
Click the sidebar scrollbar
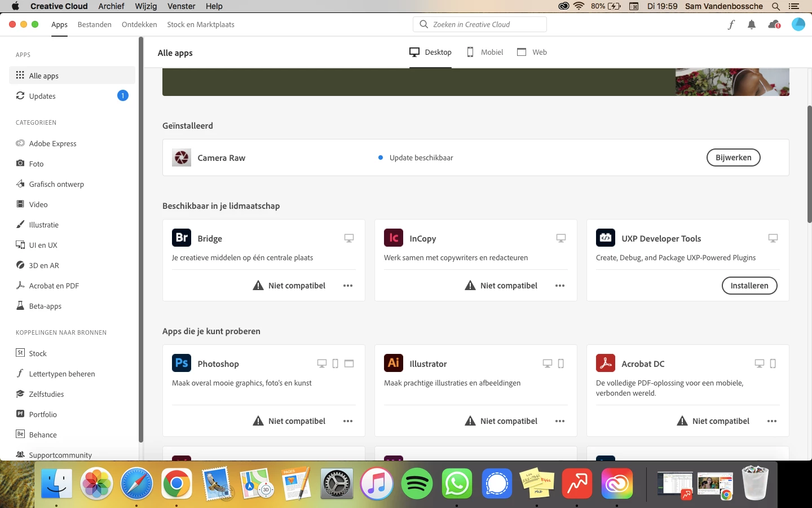(140, 240)
